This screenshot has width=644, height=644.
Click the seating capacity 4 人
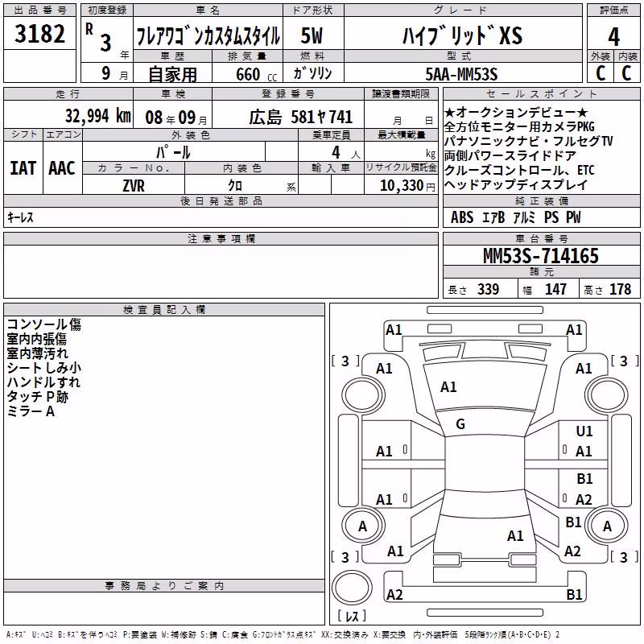tap(346, 153)
